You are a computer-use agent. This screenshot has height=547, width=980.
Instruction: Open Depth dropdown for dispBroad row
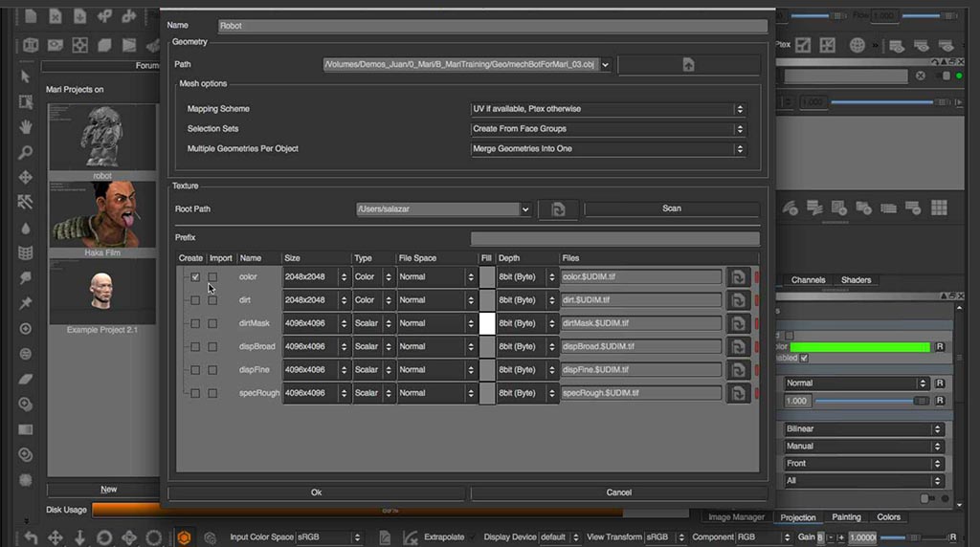point(526,346)
